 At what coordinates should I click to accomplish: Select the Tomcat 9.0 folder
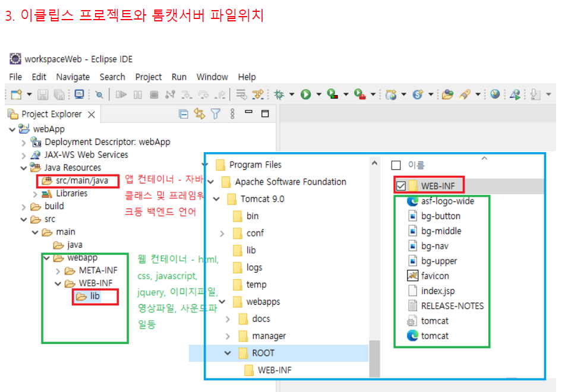click(262, 199)
